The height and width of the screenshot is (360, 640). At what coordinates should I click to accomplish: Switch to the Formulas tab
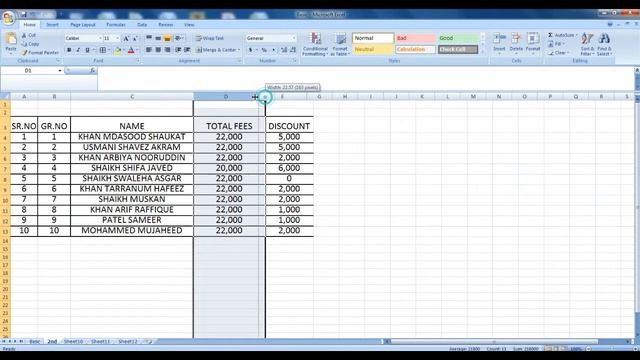click(x=116, y=25)
